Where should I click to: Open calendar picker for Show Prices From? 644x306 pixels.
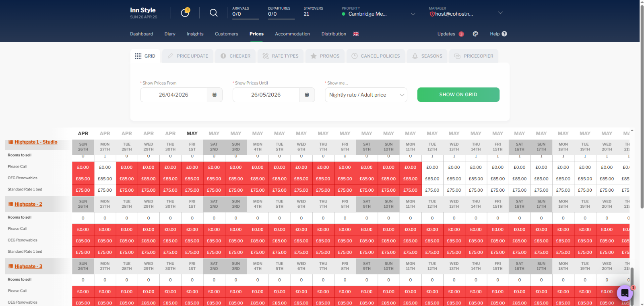[x=215, y=95]
